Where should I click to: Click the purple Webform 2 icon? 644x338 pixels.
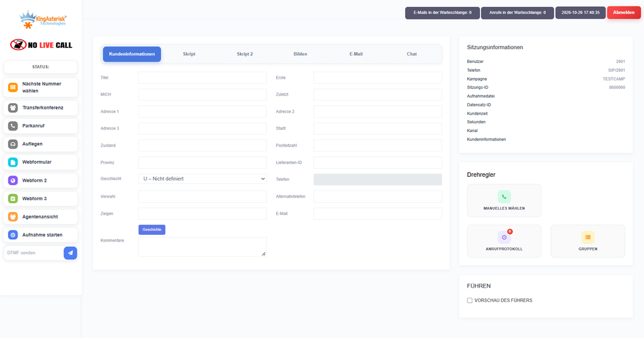[x=13, y=181]
